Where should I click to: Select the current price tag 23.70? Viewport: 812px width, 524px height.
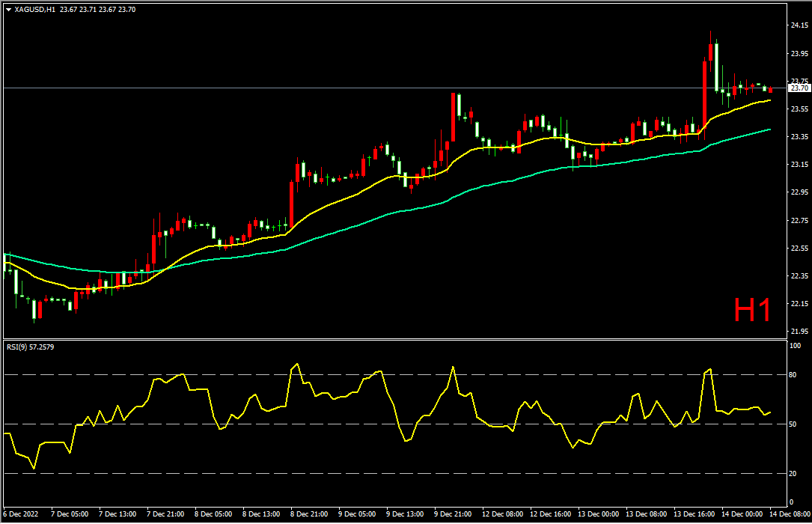(799, 88)
